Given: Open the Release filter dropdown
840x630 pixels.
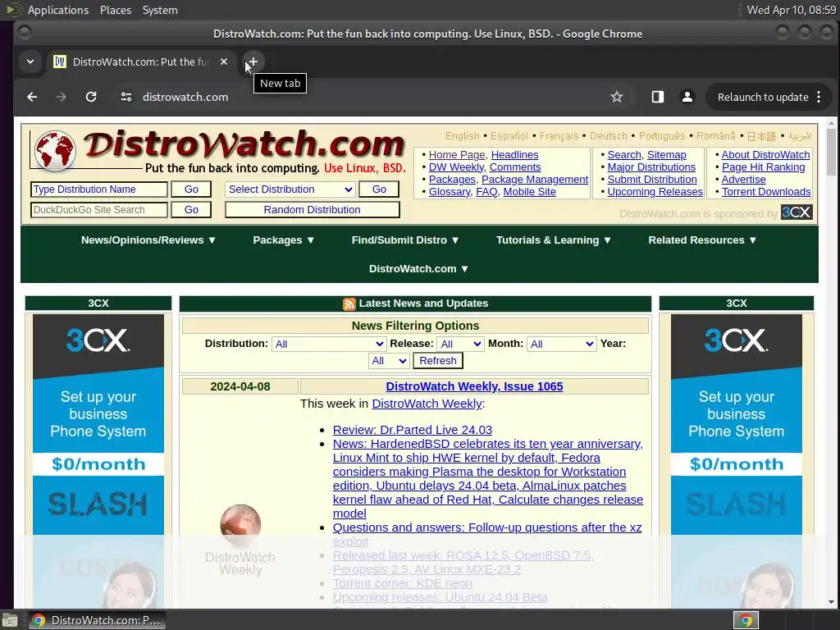Looking at the screenshot, I should click(x=460, y=344).
